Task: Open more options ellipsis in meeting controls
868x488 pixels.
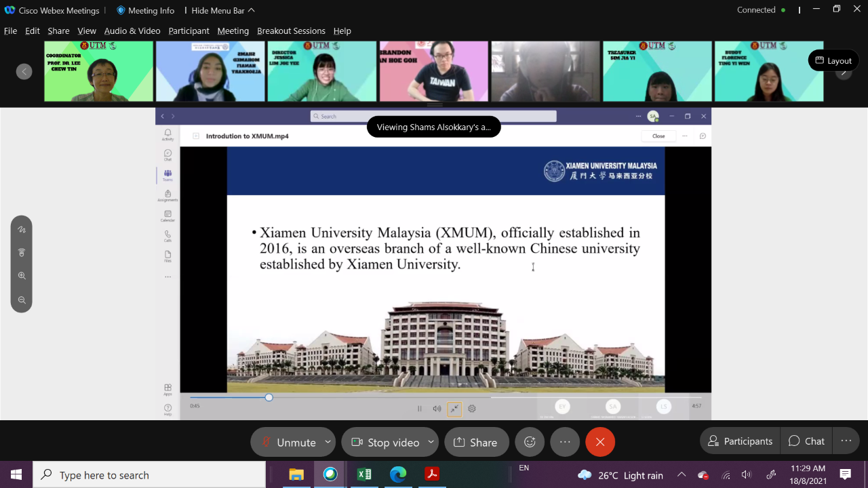Action: coord(565,442)
